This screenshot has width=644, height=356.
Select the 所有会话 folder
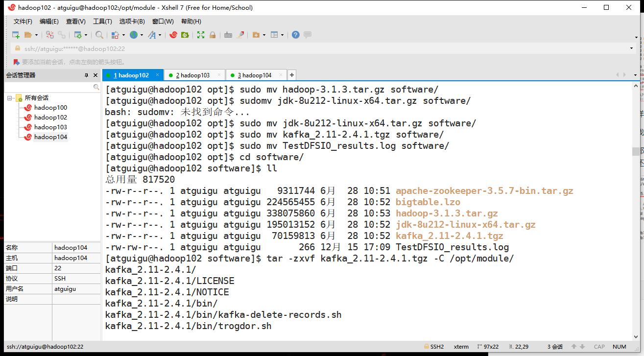37,98
